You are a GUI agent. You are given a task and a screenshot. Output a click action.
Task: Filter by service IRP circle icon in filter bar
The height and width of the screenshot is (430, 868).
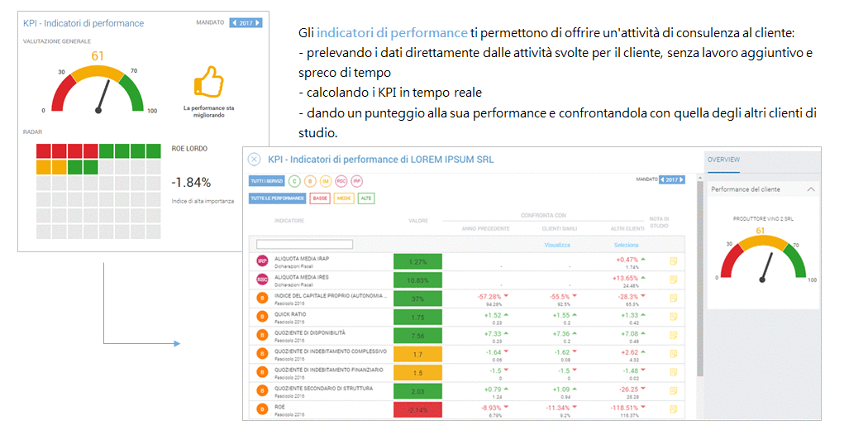[357, 181]
